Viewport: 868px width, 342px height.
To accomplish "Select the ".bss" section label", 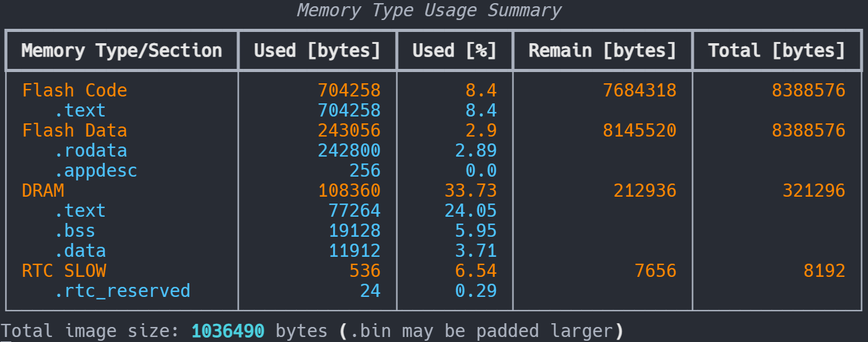I will 75,231.
